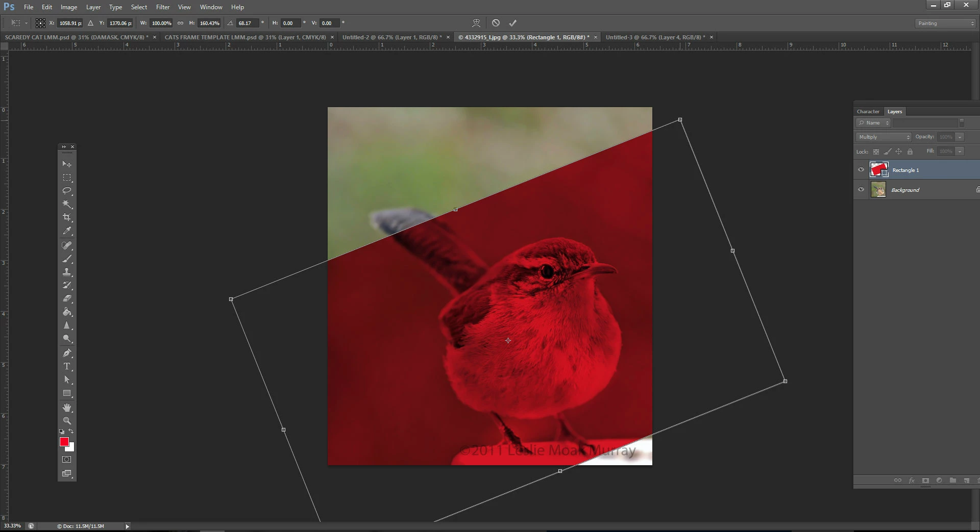Hide the Background layer

(861, 189)
